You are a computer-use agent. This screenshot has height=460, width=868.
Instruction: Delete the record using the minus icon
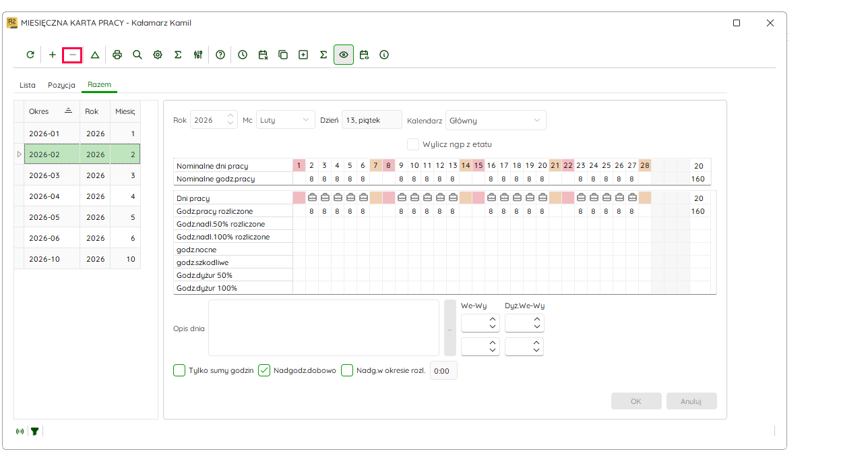(x=73, y=55)
